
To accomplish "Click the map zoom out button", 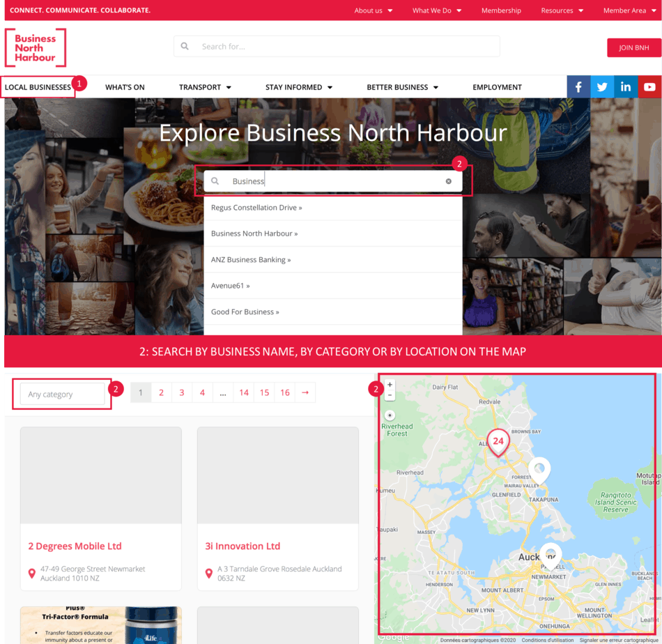I will point(390,395).
